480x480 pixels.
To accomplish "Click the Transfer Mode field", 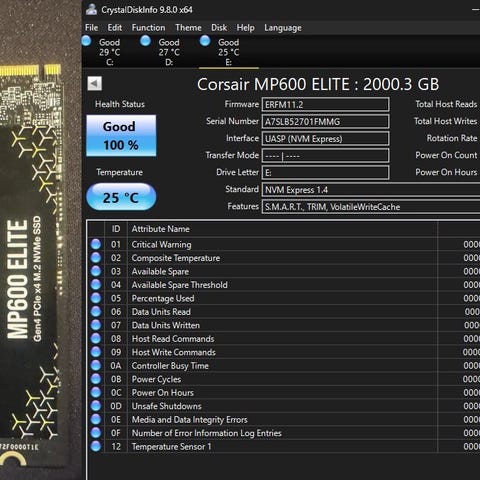I will (x=325, y=156).
